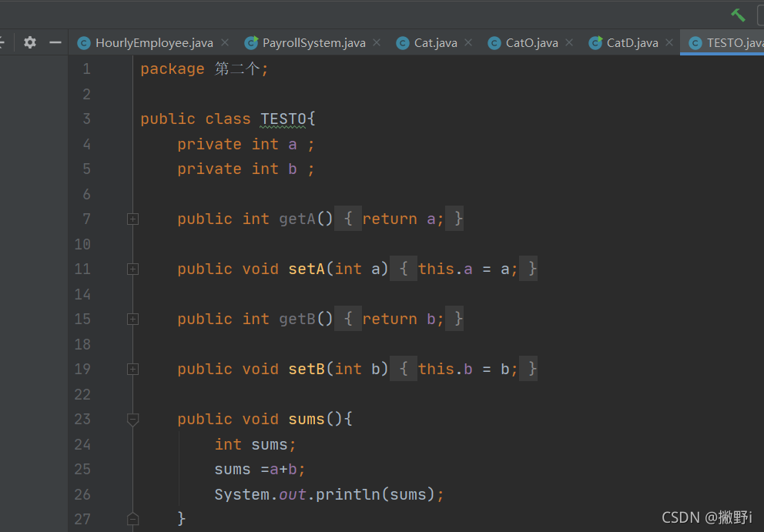
Task: Close the Cat.java tab
Action: pos(468,42)
